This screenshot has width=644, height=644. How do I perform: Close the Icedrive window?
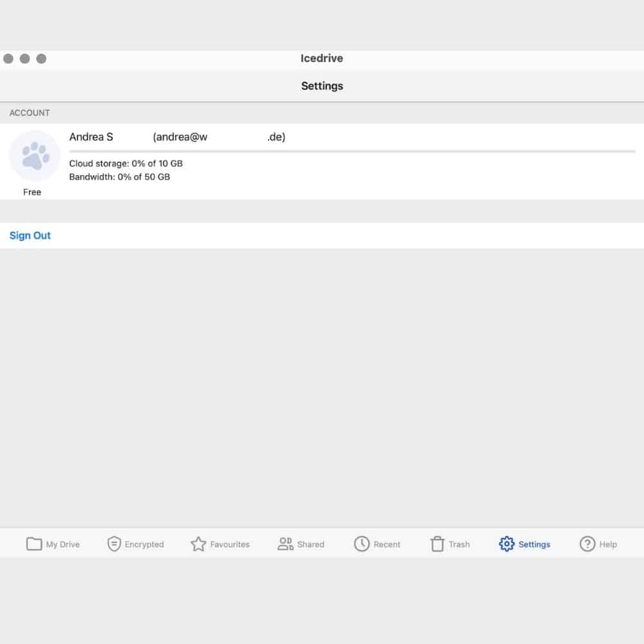[x=8, y=59]
